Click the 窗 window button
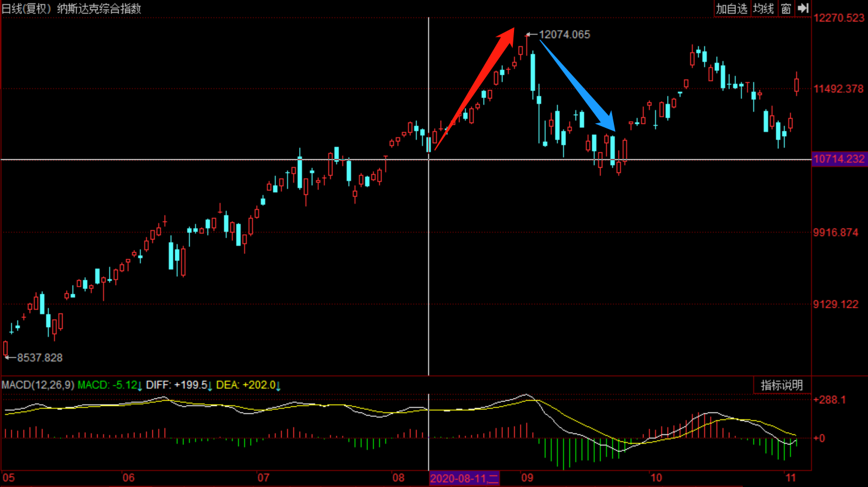This screenshot has width=868, height=487. point(786,9)
